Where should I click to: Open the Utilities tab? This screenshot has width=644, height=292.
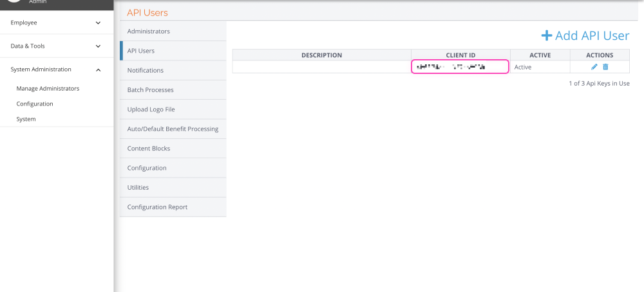click(138, 187)
